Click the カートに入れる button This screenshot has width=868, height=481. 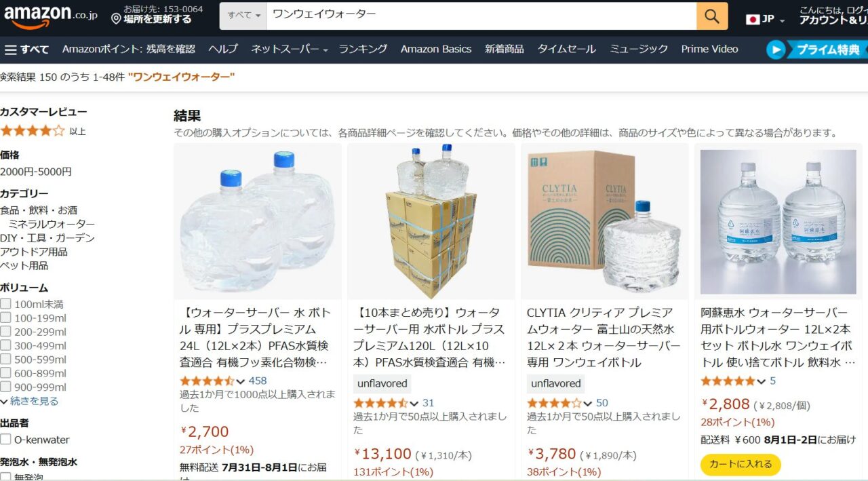741,464
